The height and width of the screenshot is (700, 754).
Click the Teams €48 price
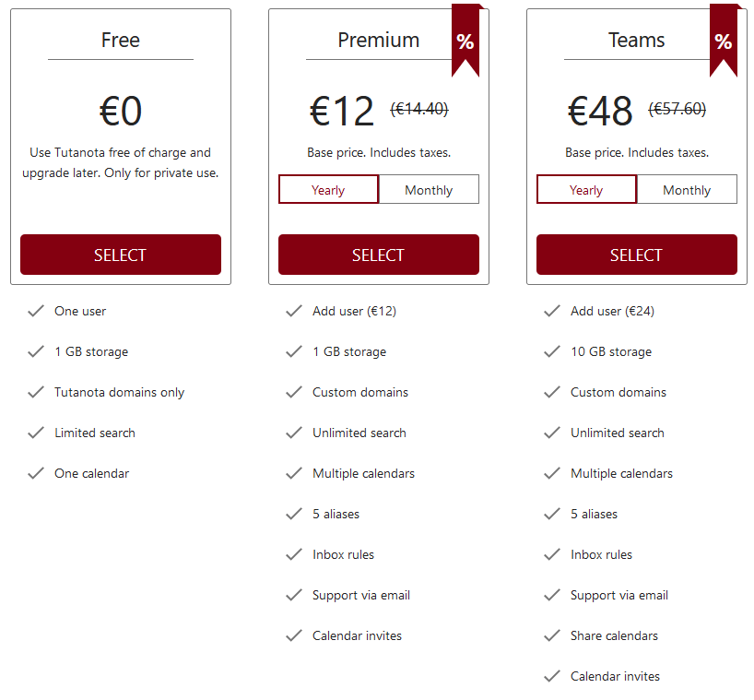[600, 112]
